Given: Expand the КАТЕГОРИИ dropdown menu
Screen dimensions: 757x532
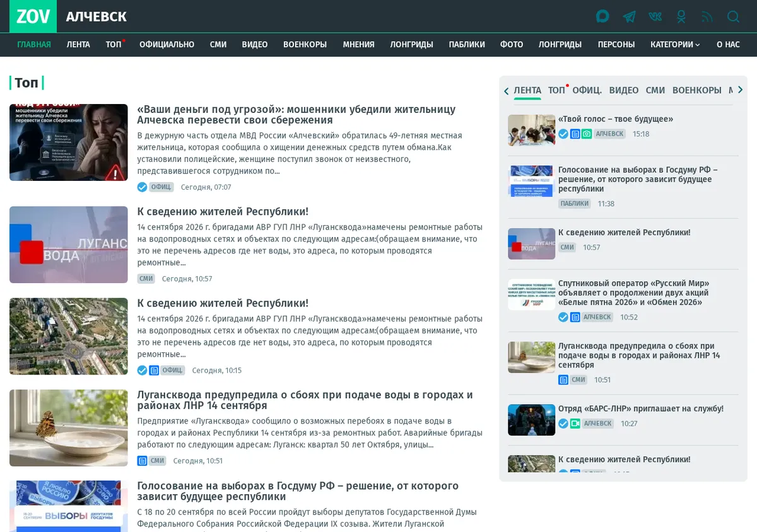Looking at the screenshot, I should [x=675, y=45].
